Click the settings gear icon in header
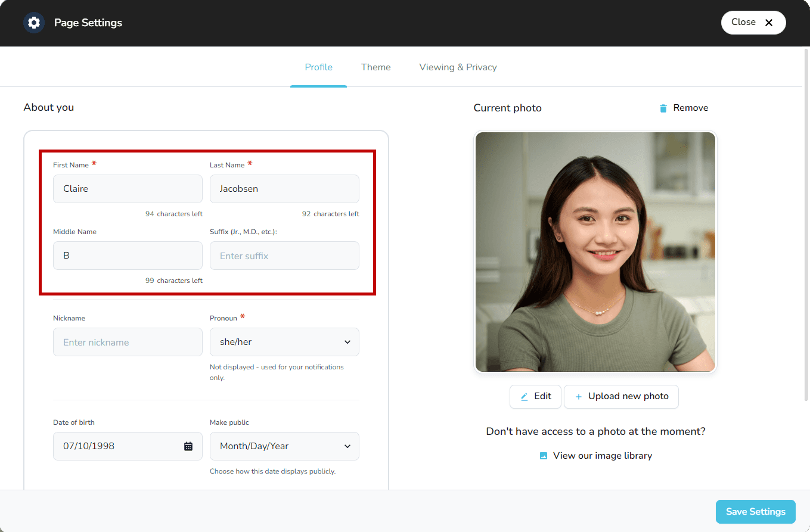The image size is (810, 532). [x=34, y=22]
